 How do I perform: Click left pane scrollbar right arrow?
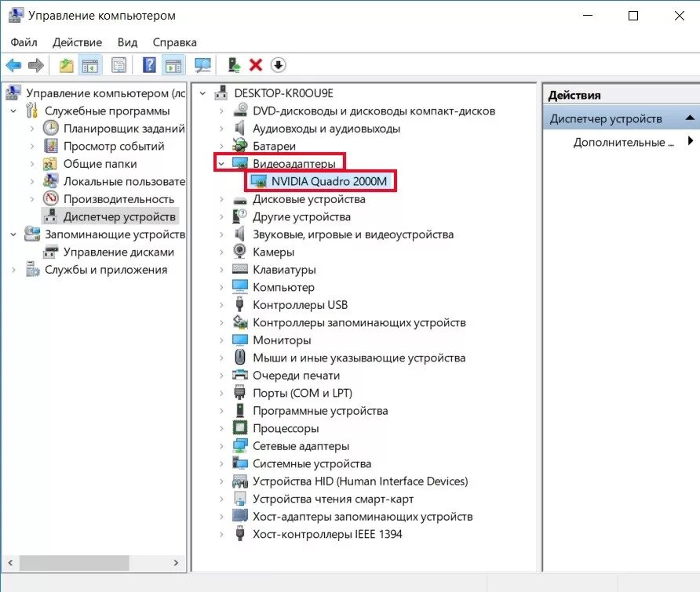[176, 562]
